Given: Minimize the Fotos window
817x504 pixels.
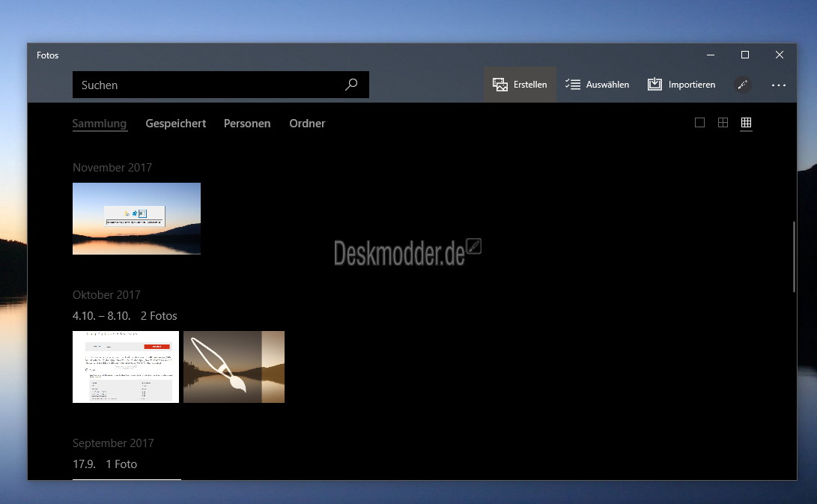Looking at the screenshot, I should click(711, 55).
